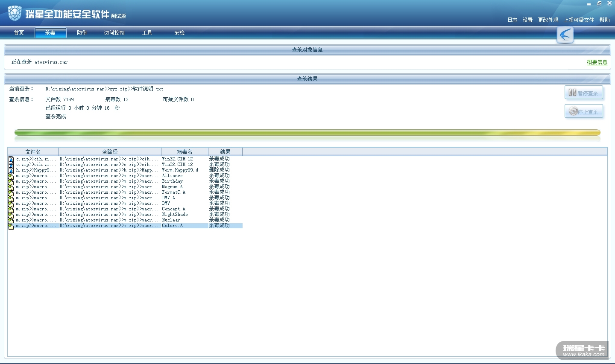Close the Rising security window
The height and width of the screenshot is (364, 615).
coord(609,3)
